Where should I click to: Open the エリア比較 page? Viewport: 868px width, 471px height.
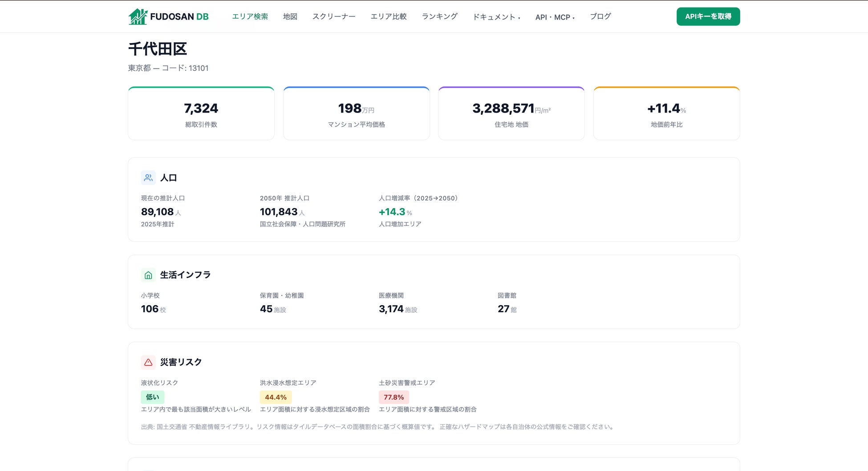389,16
